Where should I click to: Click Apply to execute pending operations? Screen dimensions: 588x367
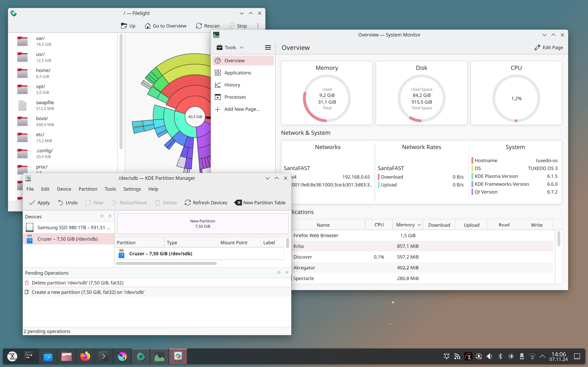click(39, 202)
